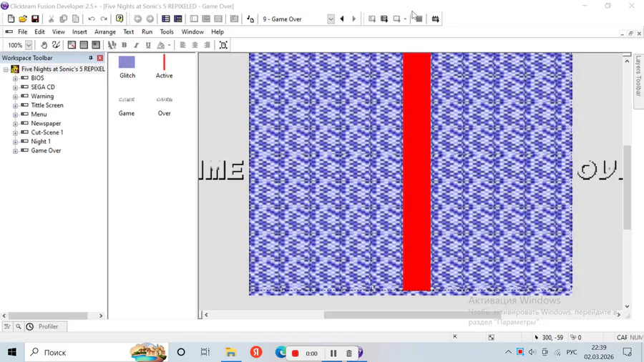Select the Game Over frame in the tree
The height and width of the screenshot is (362, 644).
pyautogui.click(x=46, y=151)
